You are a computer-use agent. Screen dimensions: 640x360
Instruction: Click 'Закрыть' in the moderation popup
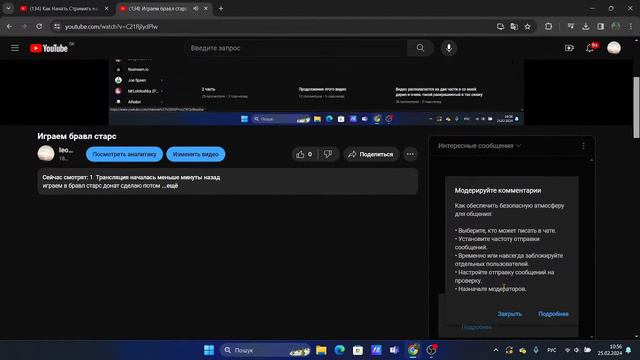[509, 314]
